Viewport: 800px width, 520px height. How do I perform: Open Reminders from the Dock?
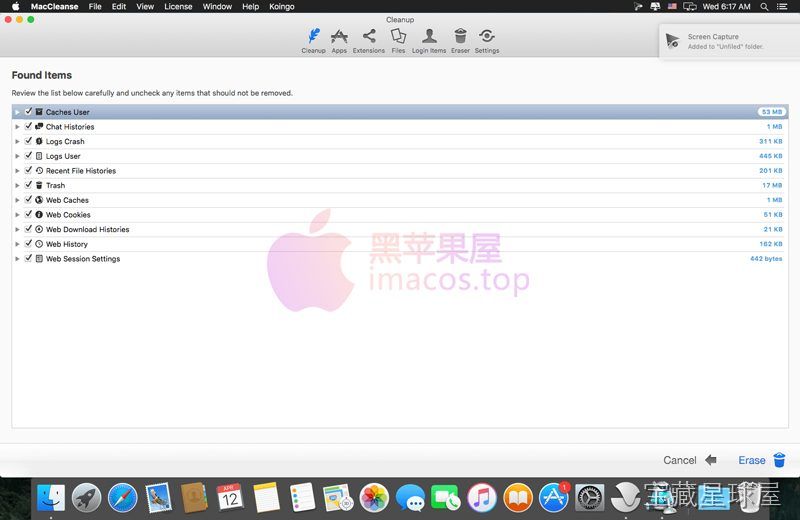[302, 498]
